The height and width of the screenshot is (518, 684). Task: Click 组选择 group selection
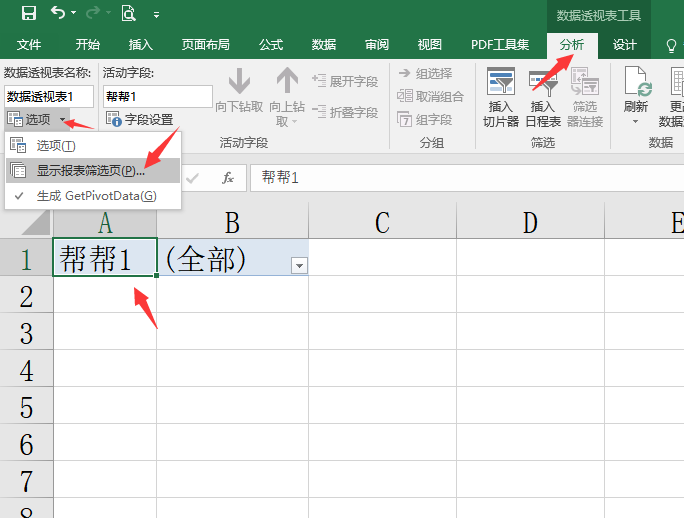point(425,73)
